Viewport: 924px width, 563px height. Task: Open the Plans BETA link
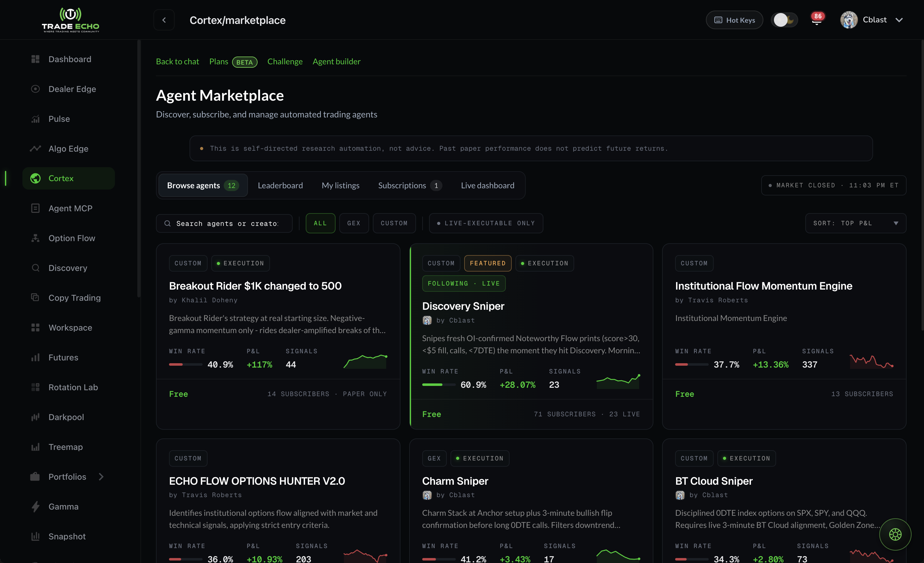[x=233, y=62]
